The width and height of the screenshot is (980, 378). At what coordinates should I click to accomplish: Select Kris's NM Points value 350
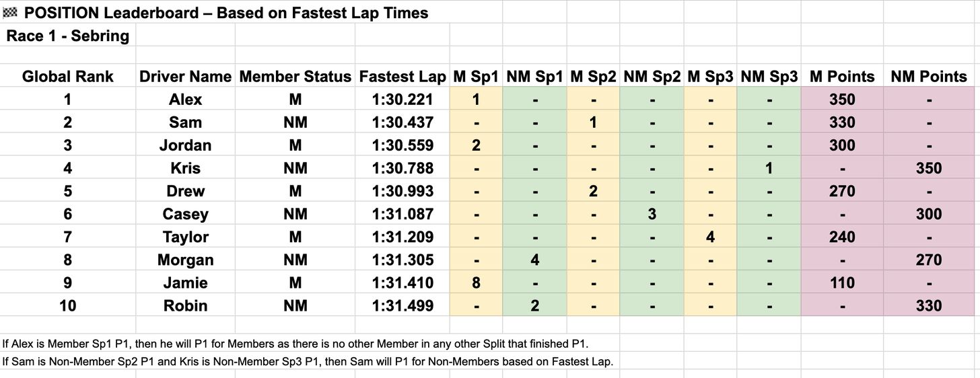pos(929,168)
